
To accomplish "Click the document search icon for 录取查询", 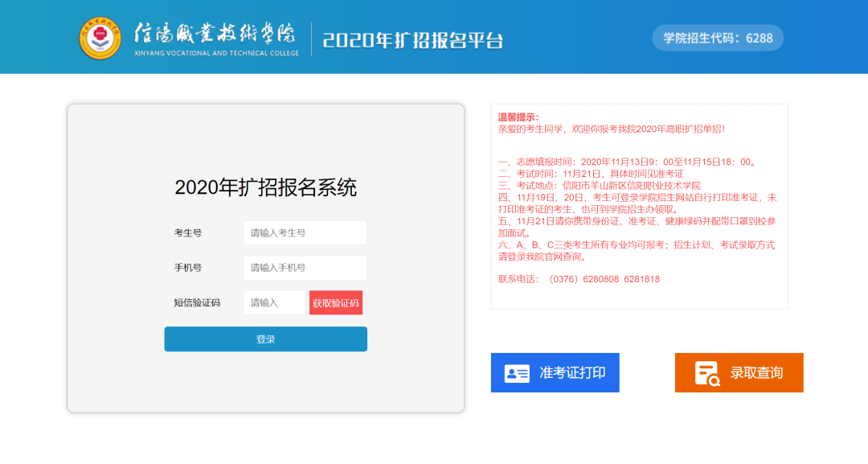I will point(707,373).
